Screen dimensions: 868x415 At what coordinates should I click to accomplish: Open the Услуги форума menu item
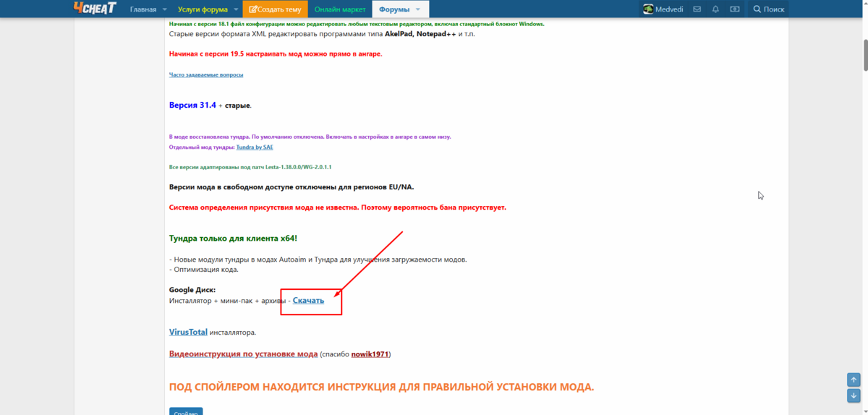[x=203, y=9]
